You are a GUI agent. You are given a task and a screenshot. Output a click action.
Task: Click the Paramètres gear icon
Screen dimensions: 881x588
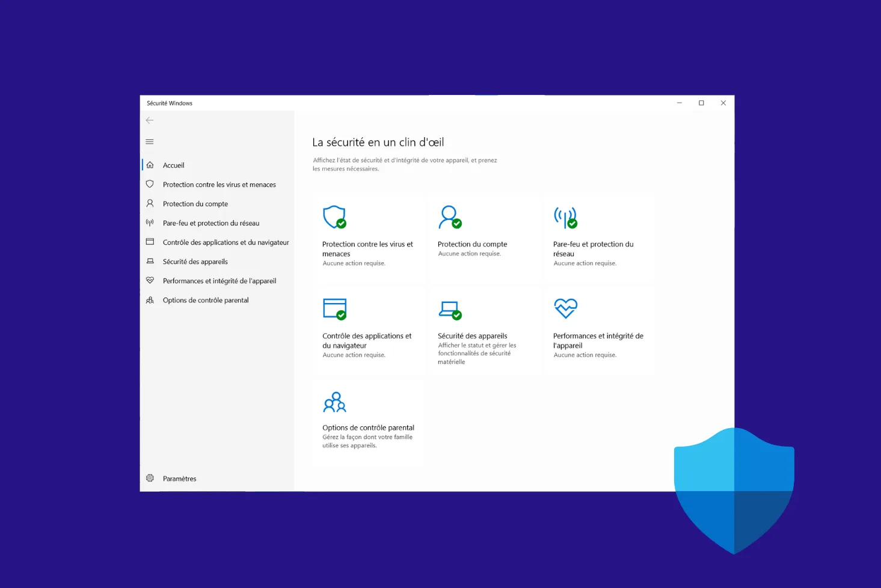point(150,479)
